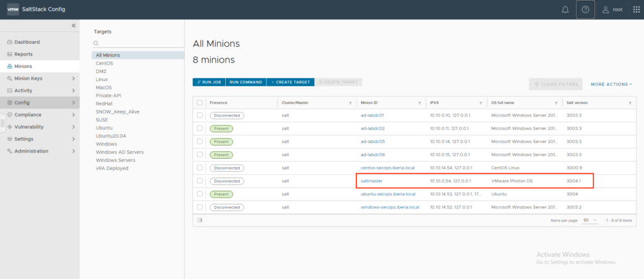Image resolution: width=644 pixels, height=279 pixels.
Task: Toggle the select-all header checkbox
Action: (199, 103)
